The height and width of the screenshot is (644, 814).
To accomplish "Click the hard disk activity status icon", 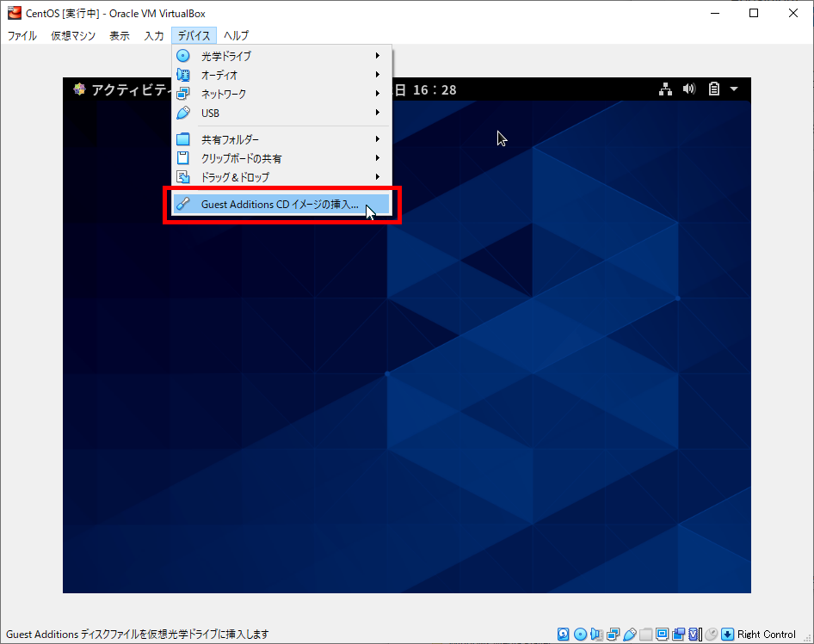I will pyautogui.click(x=564, y=635).
